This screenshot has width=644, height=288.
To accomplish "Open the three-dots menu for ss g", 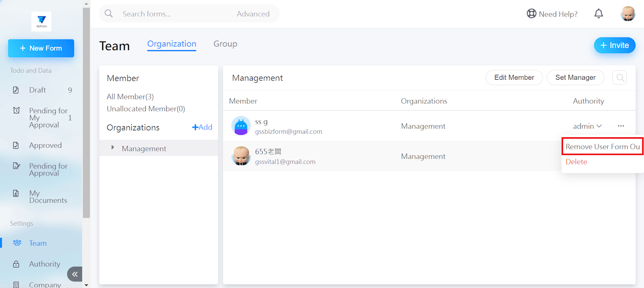I will pyautogui.click(x=621, y=126).
